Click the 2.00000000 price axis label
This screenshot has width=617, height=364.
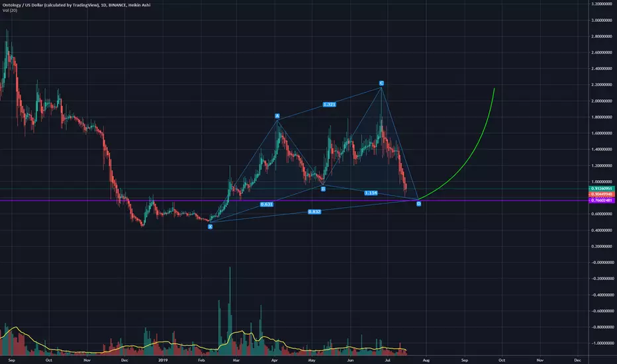(x=602, y=101)
